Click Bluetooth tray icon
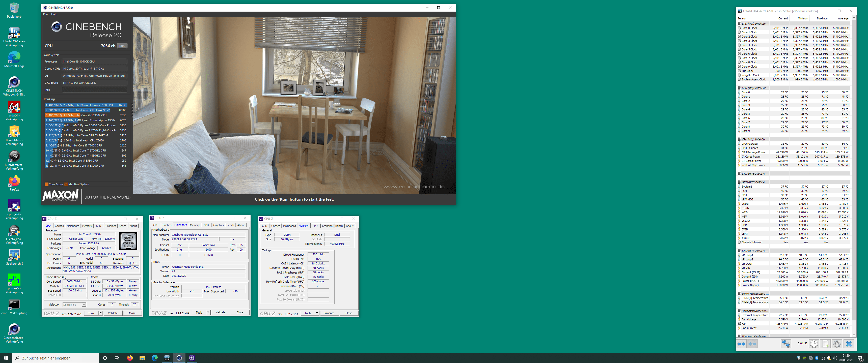This screenshot has height=363, width=868. click(817, 358)
